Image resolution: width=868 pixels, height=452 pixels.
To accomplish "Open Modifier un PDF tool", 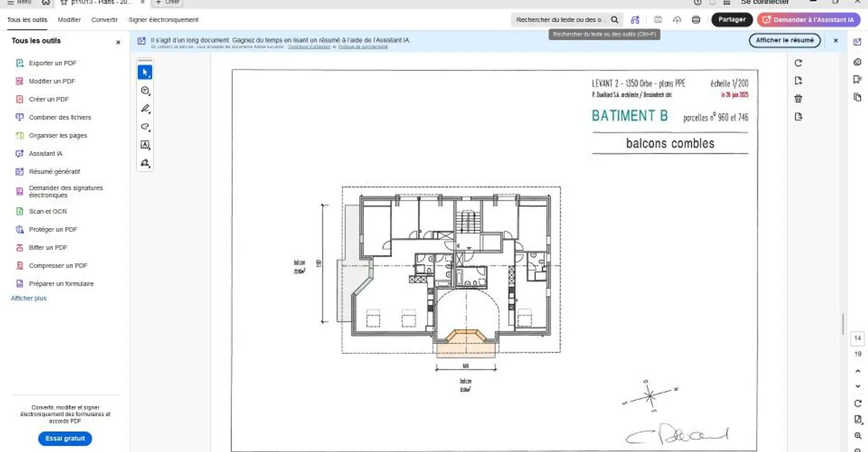I will 52,81.
